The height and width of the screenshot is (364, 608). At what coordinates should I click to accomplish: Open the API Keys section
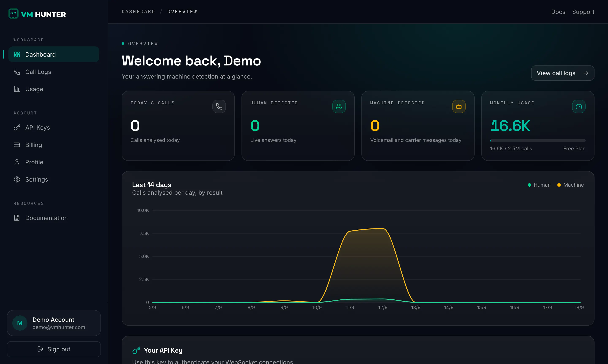click(54, 128)
